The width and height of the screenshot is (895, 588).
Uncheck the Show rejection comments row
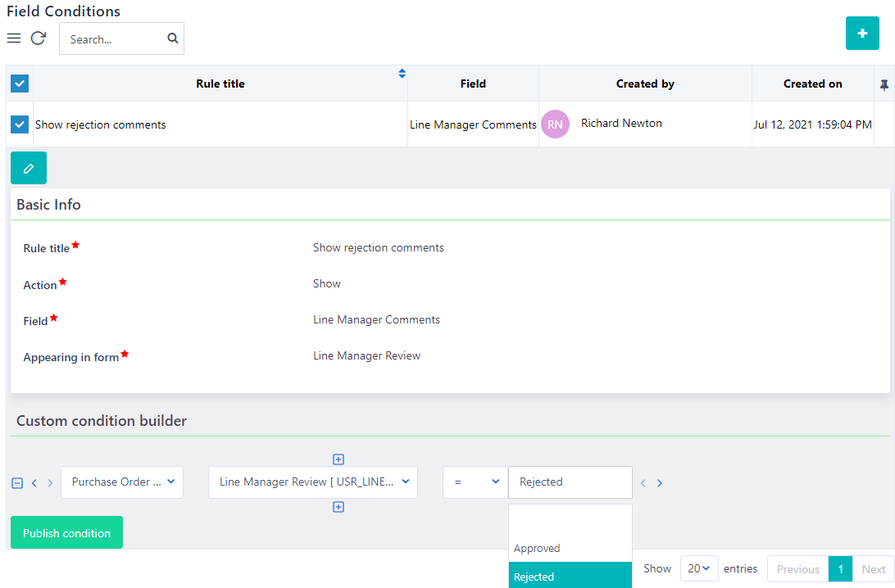point(20,124)
